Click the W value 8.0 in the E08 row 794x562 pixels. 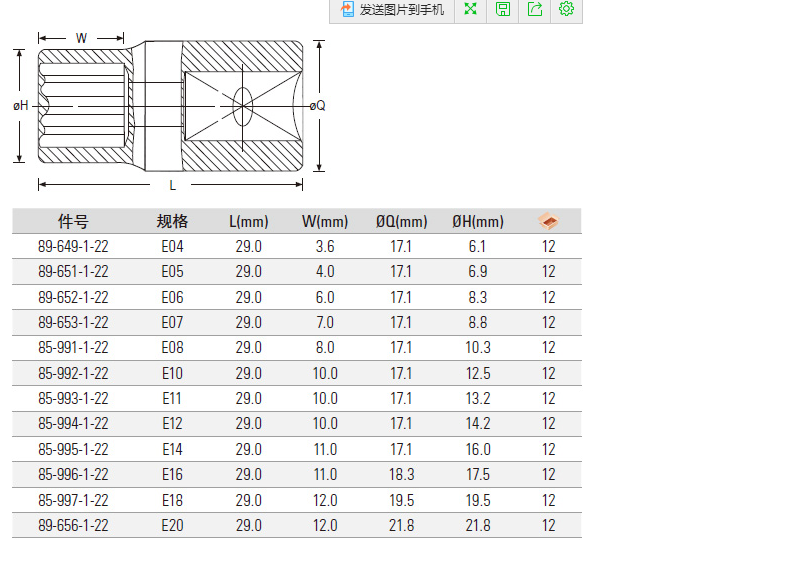point(325,348)
